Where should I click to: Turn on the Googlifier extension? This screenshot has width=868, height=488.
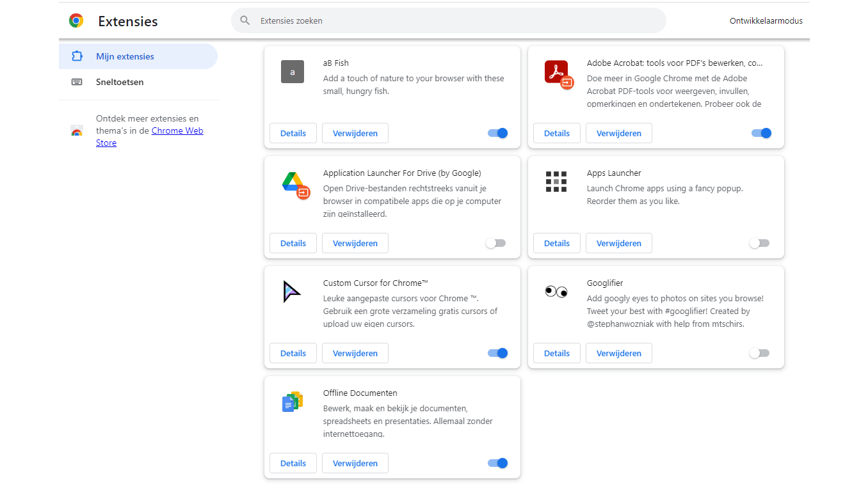pos(760,353)
